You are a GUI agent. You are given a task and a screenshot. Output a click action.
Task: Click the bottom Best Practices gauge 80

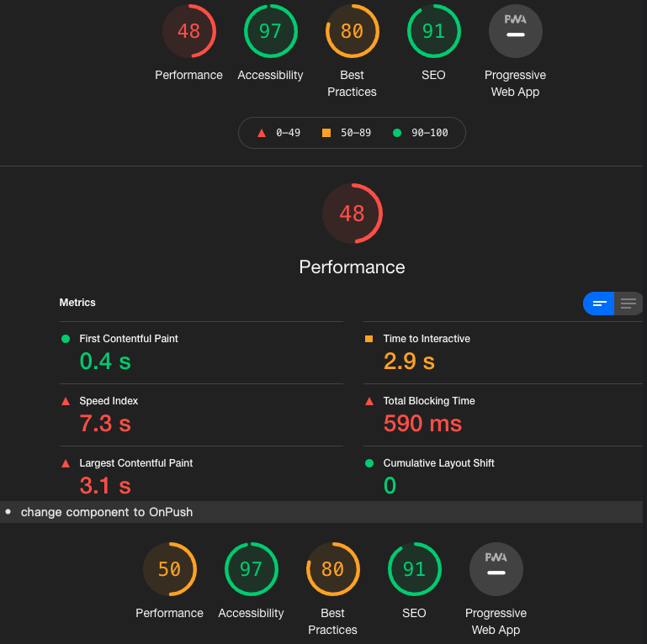pos(332,569)
